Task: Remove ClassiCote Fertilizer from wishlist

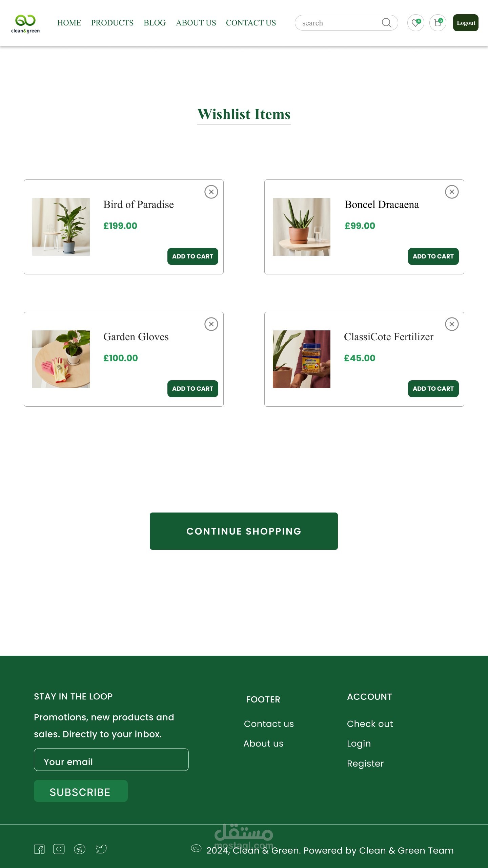Action: click(x=452, y=324)
